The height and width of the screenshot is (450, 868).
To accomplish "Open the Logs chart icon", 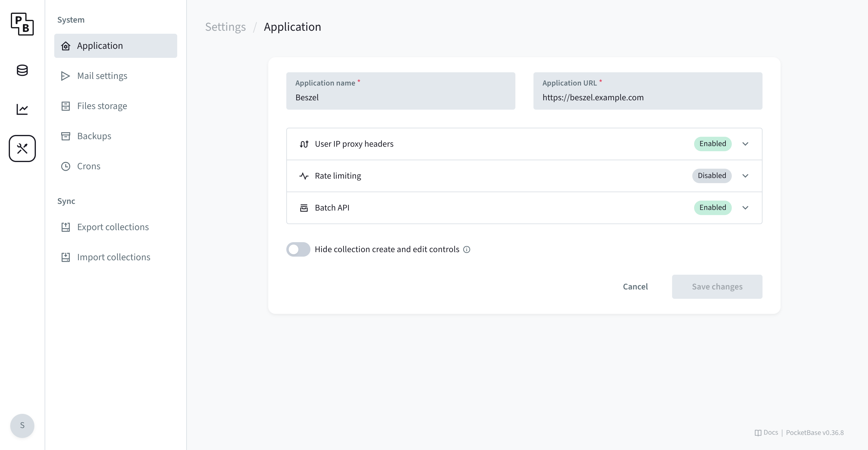I will point(22,109).
